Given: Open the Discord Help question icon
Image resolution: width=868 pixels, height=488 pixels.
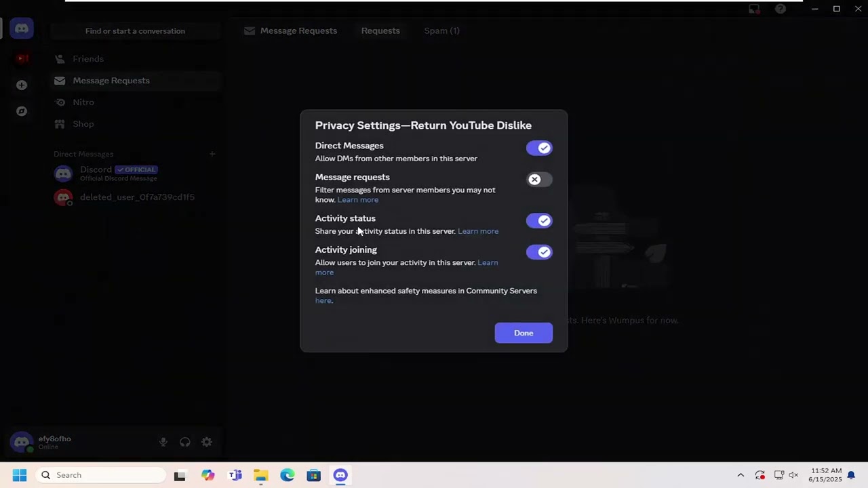Looking at the screenshot, I should (x=781, y=9).
